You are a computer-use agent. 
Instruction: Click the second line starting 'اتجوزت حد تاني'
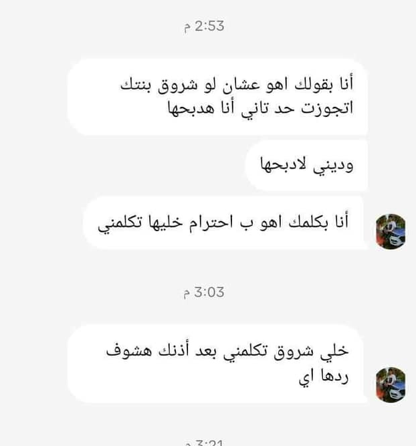tap(260, 109)
